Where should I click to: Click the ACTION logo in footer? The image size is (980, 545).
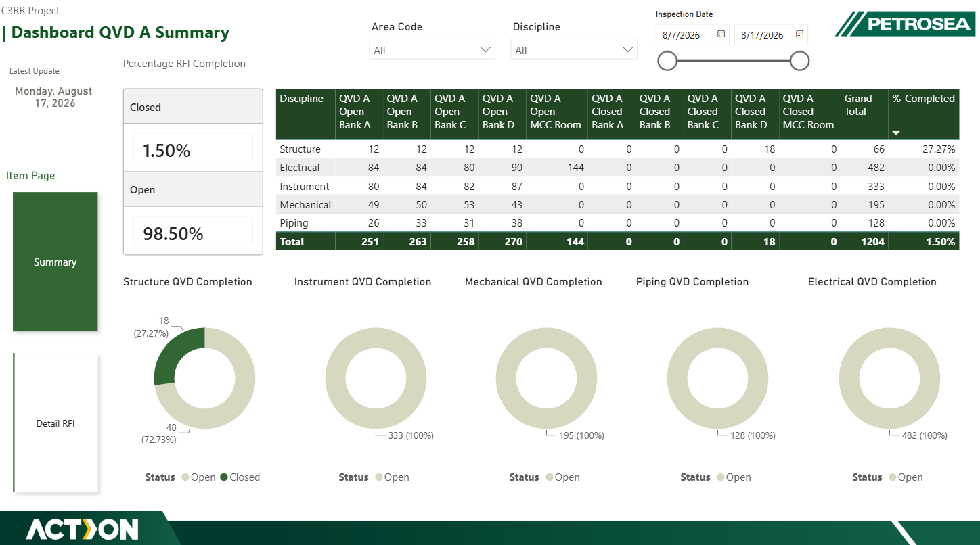click(82, 529)
